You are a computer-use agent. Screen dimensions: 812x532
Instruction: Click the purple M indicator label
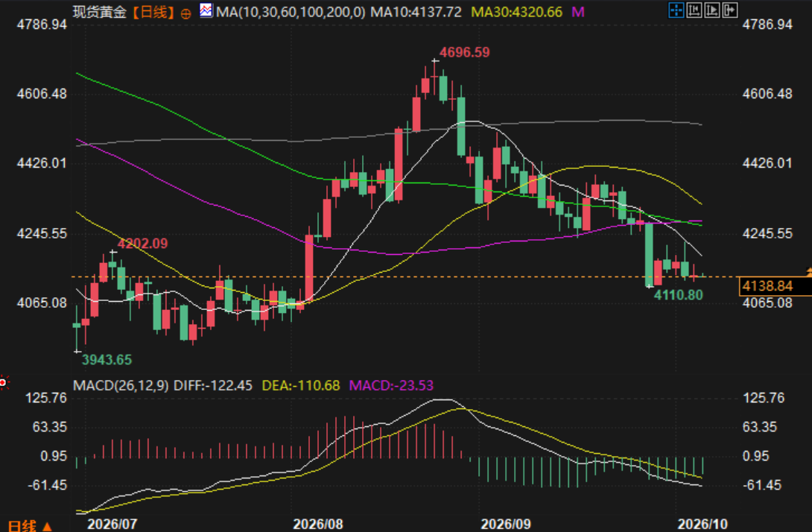(x=578, y=12)
